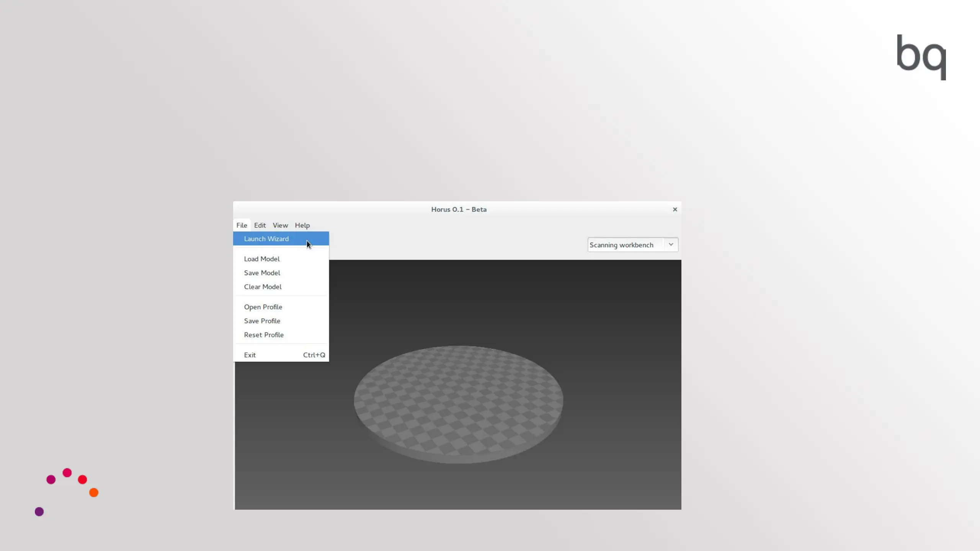Click the bq logo in corner
The width and height of the screenshot is (980, 551).
click(x=921, y=56)
